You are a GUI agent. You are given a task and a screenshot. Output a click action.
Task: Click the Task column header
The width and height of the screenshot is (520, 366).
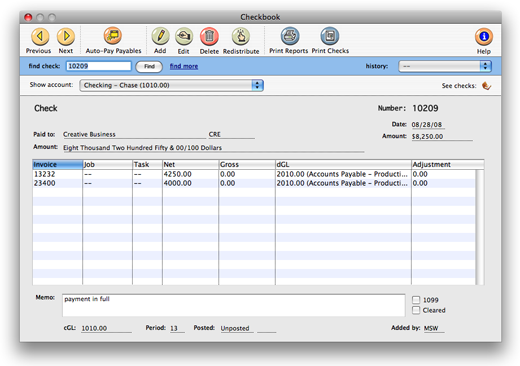coord(147,164)
